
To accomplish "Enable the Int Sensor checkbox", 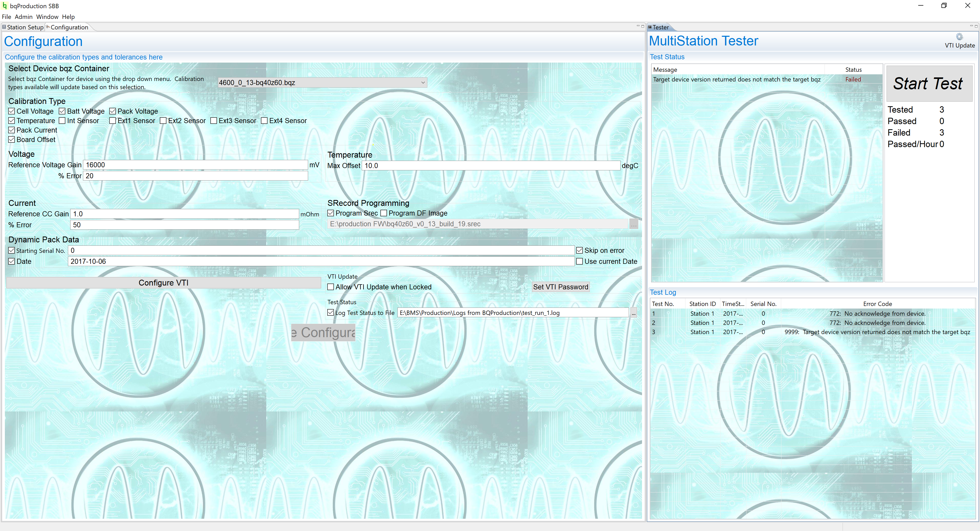I will [62, 121].
